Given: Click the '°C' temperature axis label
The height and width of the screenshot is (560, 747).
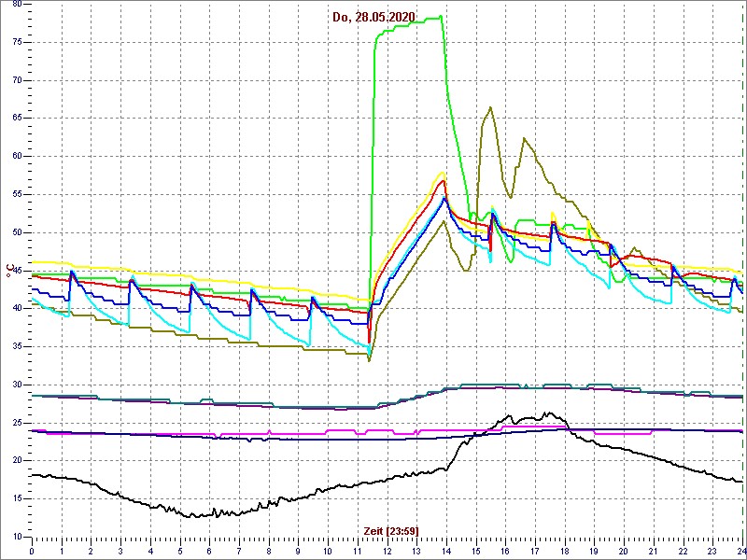Looking at the screenshot, I should click(x=9, y=271).
